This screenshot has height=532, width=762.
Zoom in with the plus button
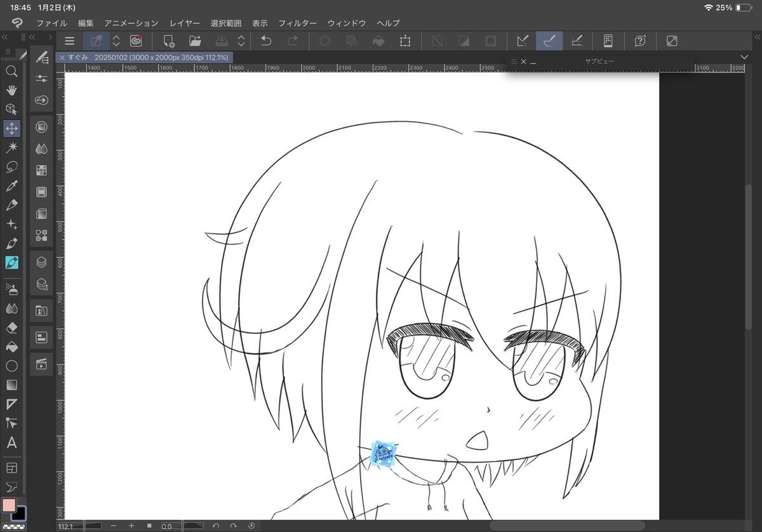(x=131, y=526)
